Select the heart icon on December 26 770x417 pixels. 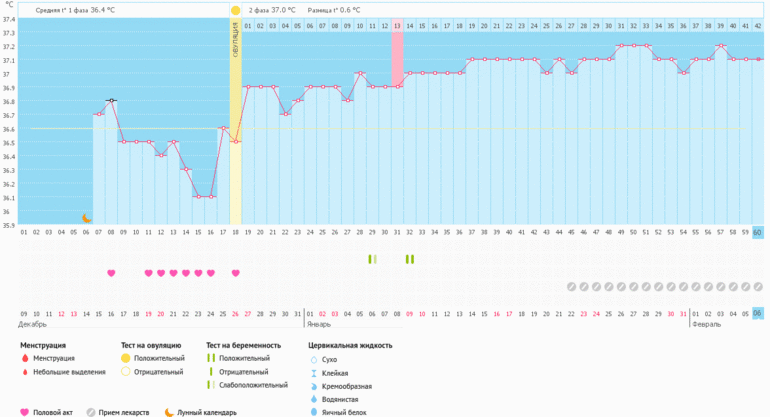[236, 273]
